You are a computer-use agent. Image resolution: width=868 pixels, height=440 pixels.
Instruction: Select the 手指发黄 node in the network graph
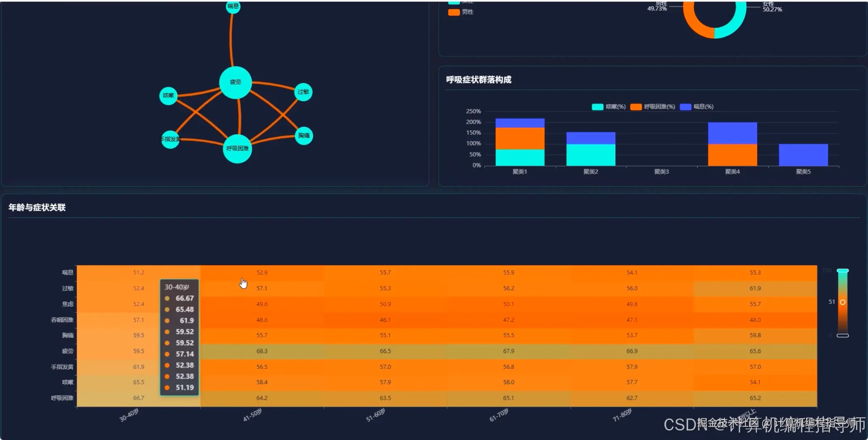(170, 139)
